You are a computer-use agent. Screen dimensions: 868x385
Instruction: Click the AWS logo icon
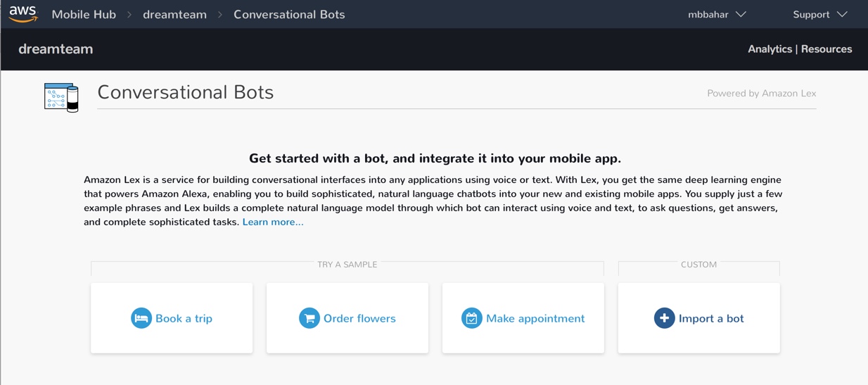coord(23,14)
